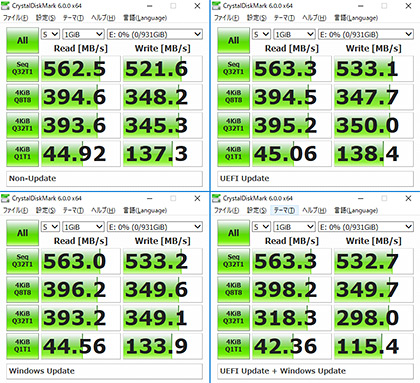This screenshot has width=420, height=383.
Task: Run 4KiB Q32T1 test in the Non-Update window
Action: 22,125
